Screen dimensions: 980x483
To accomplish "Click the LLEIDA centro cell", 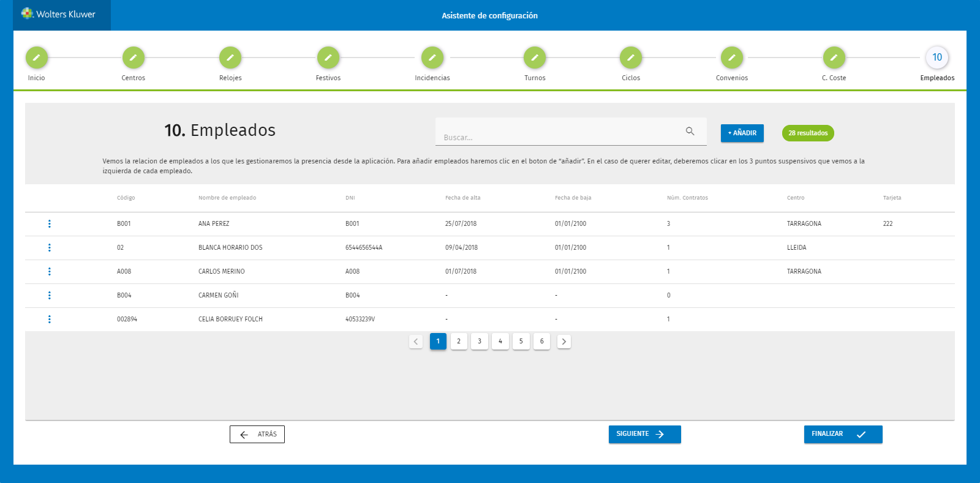I will coord(797,247).
